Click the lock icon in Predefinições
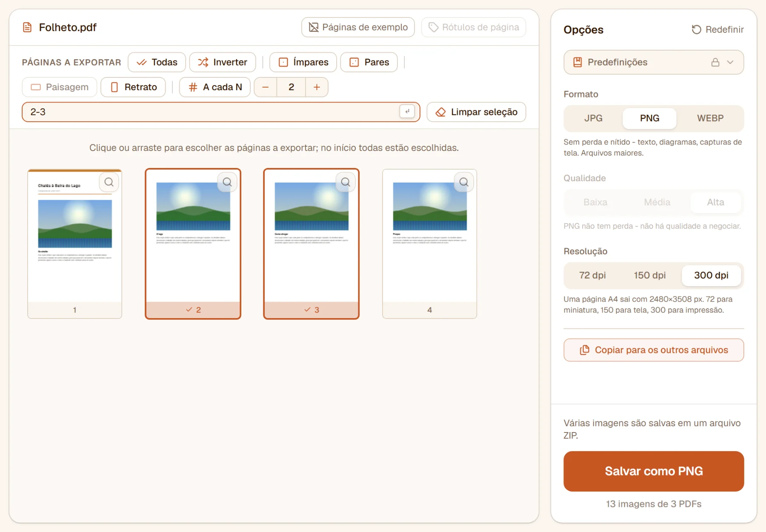 (715, 62)
